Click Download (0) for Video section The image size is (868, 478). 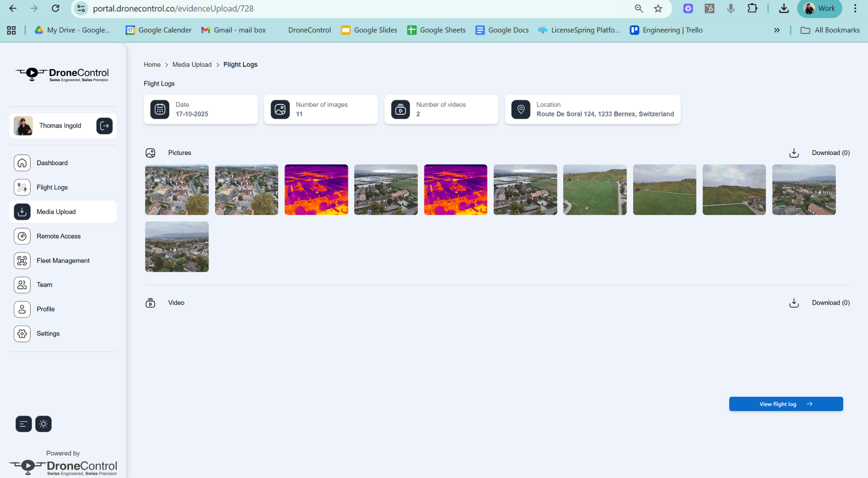(830, 303)
